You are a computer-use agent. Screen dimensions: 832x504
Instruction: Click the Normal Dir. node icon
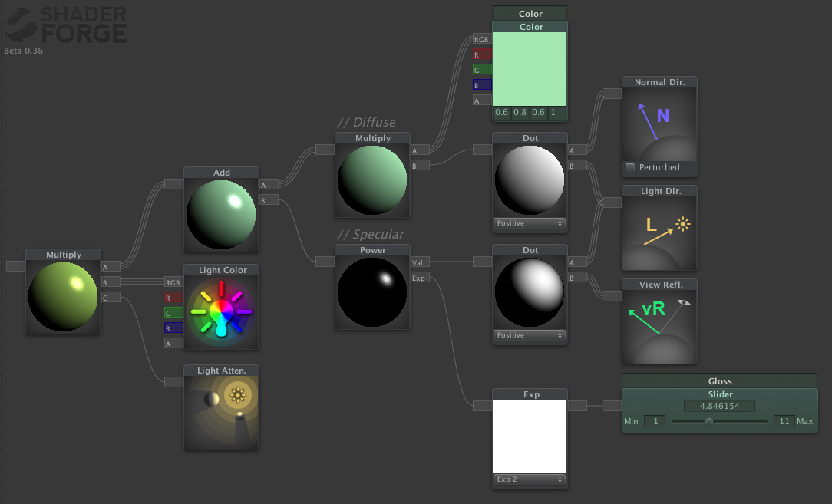[659, 124]
